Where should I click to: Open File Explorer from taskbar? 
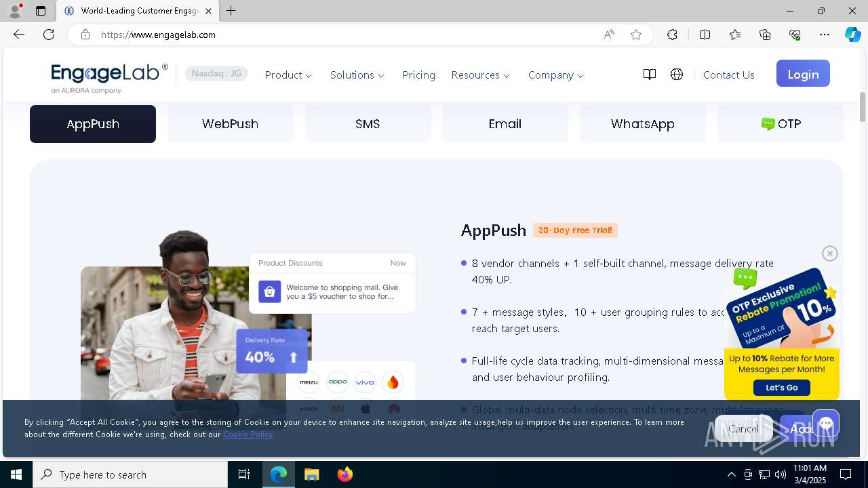311,474
